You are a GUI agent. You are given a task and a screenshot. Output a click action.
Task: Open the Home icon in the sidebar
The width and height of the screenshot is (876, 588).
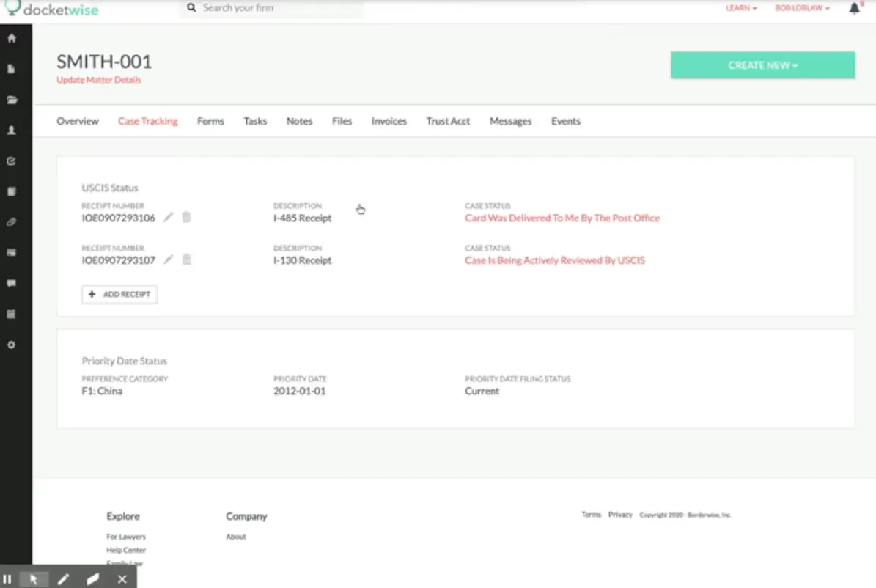point(11,38)
